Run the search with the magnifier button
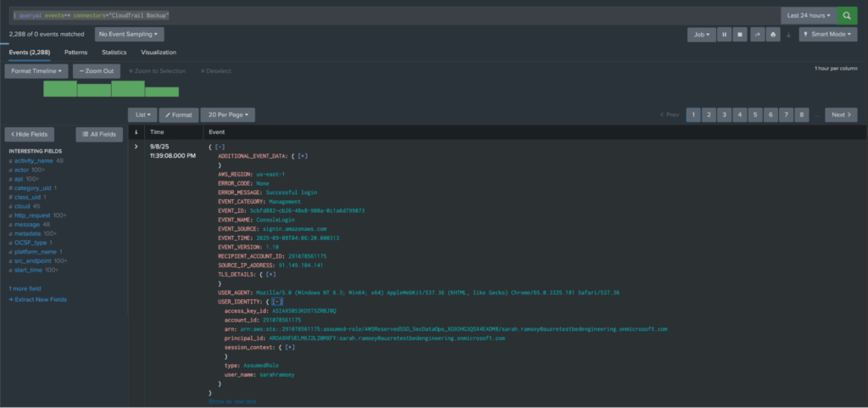This screenshot has width=868, height=408. point(847,15)
